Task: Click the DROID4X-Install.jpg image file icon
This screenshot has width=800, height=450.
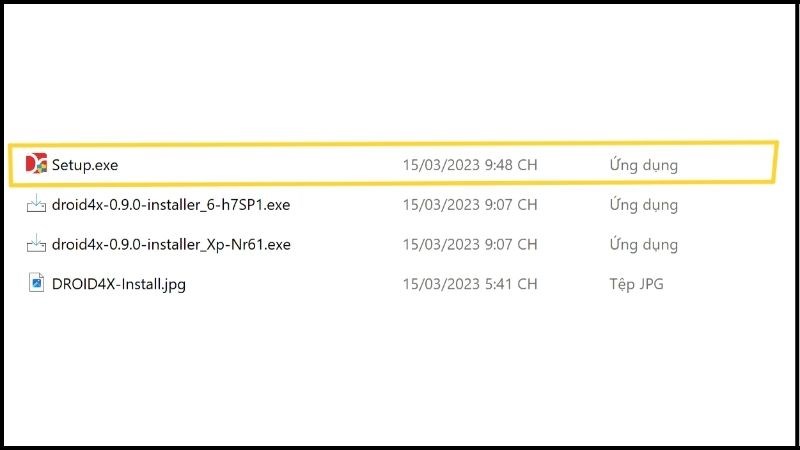Action: pyautogui.click(x=36, y=284)
